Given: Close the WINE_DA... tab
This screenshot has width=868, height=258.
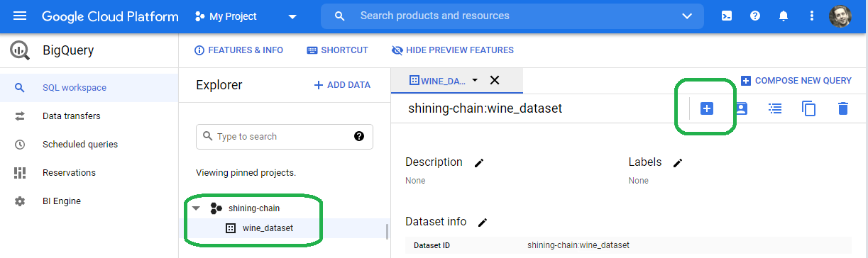Looking at the screenshot, I should tap(495, 80).
